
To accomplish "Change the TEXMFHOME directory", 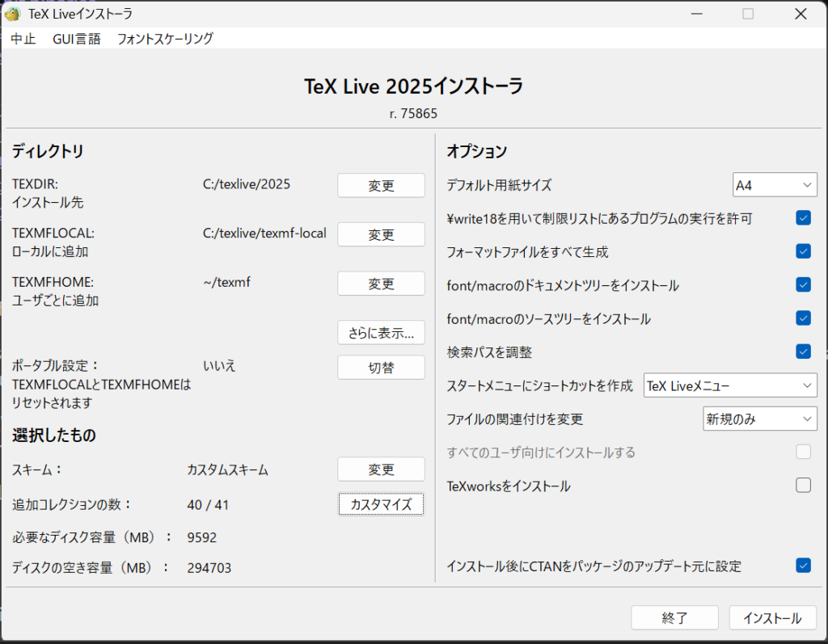I will [x=381, y=284].
